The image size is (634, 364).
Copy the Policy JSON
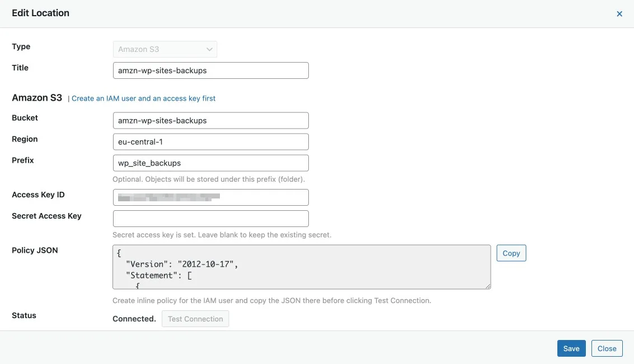(x=511, y=253)
